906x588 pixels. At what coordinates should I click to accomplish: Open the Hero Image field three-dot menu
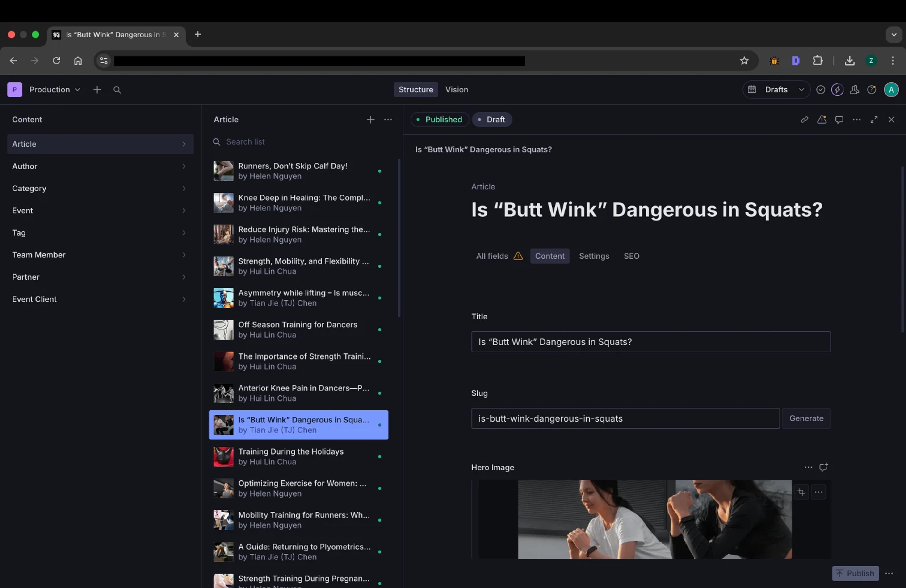tap(808, 468)
